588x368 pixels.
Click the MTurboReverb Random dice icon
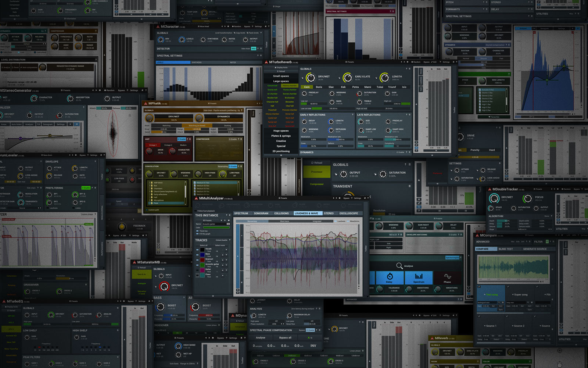412,62
